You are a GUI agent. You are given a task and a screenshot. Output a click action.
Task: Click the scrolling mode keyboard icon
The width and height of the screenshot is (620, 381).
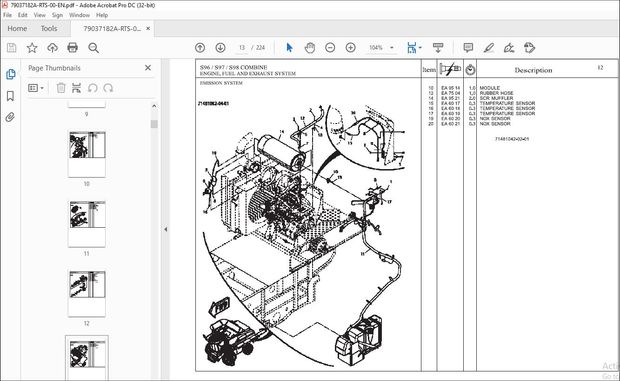tap(438, 48)
